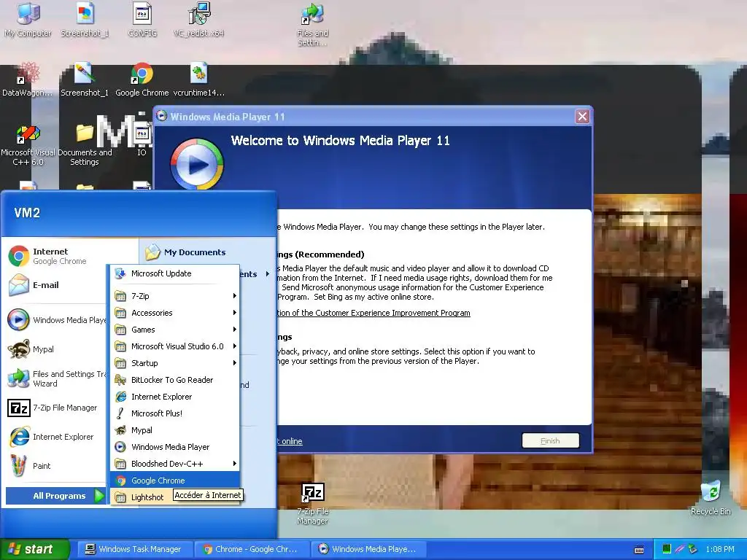The height and width of the screenshot is (560, 747).
Task: Click the green tray monitor icon
Action: pyautogui.click(x=667, y=549)
